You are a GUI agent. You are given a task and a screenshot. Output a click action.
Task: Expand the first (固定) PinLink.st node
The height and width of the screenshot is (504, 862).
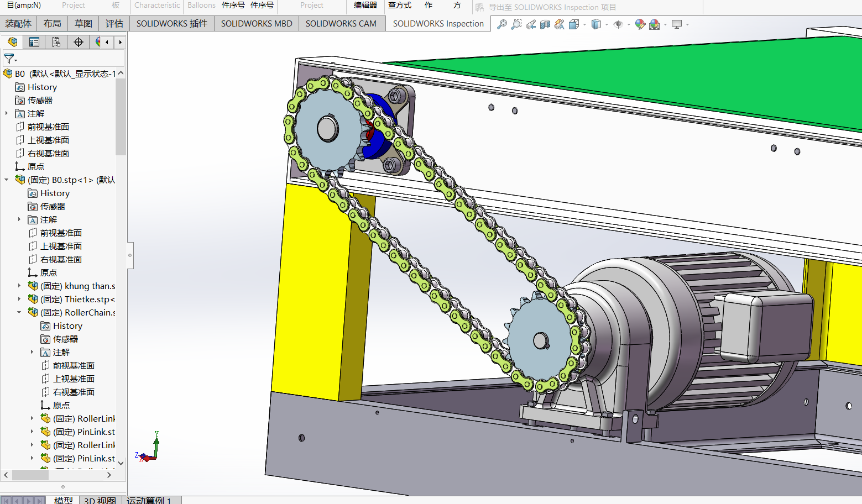(32, 432)
